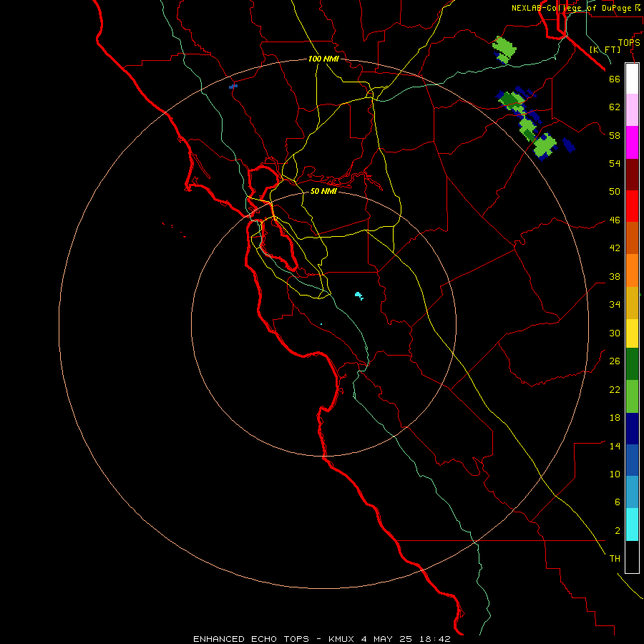Screen dimensions: 644x644
Task: Click the cyan echo inside the 50 NMI ring
Action: pyautogui.click(x=359, y=296)
